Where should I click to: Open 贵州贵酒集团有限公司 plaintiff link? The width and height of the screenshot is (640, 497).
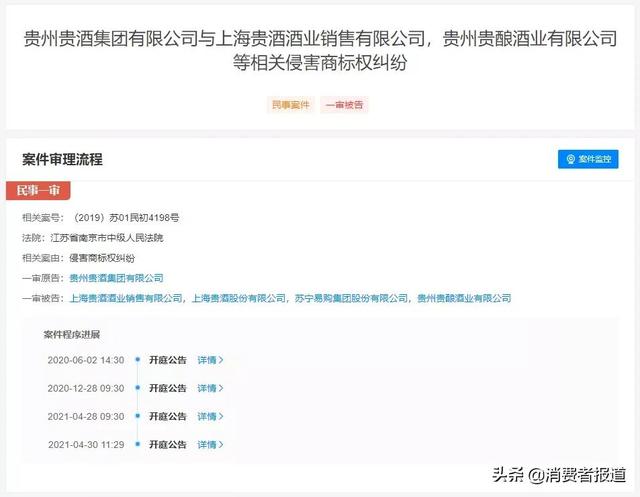(116, 278)
